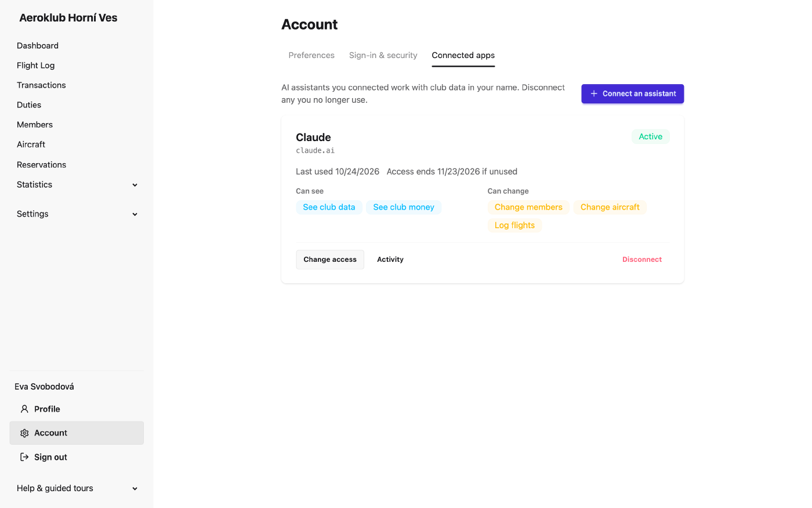812x508 pixels.
Task: Click the Can see label
Action: 310,191
